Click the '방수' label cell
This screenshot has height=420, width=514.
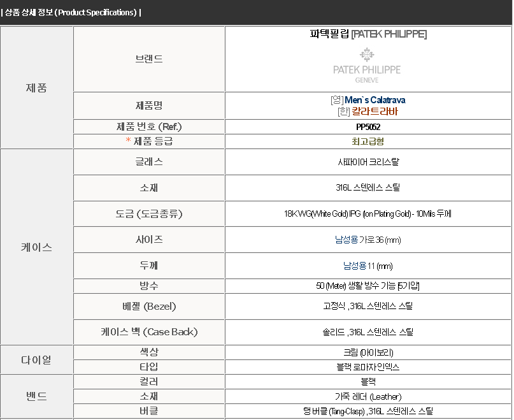click(x=149, y=286)
